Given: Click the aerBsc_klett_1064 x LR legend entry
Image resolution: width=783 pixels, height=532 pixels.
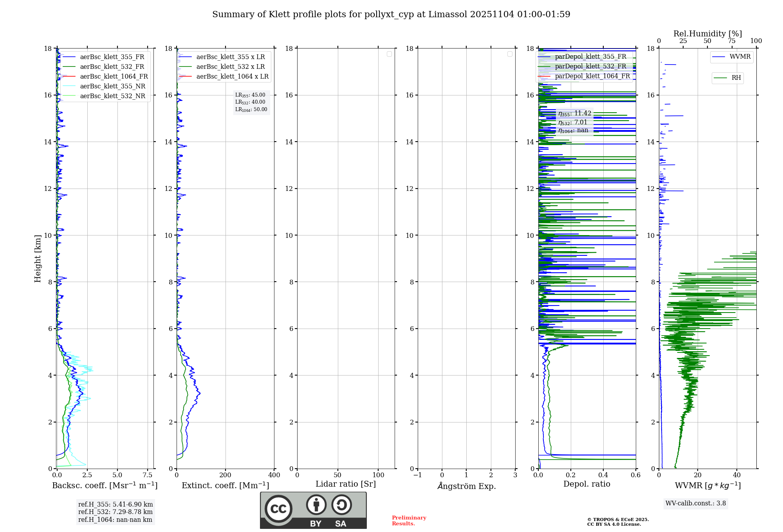Looking at the screenshot, I should (232, 77).
